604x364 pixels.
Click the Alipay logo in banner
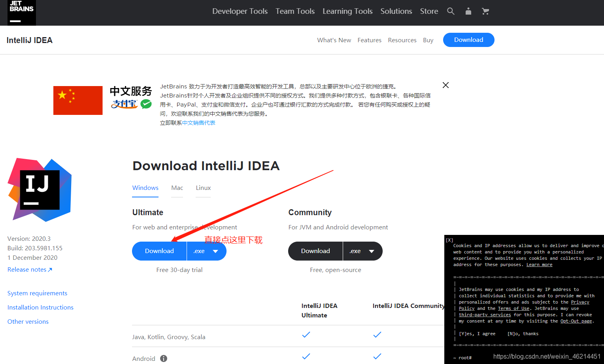click(125, 104)
